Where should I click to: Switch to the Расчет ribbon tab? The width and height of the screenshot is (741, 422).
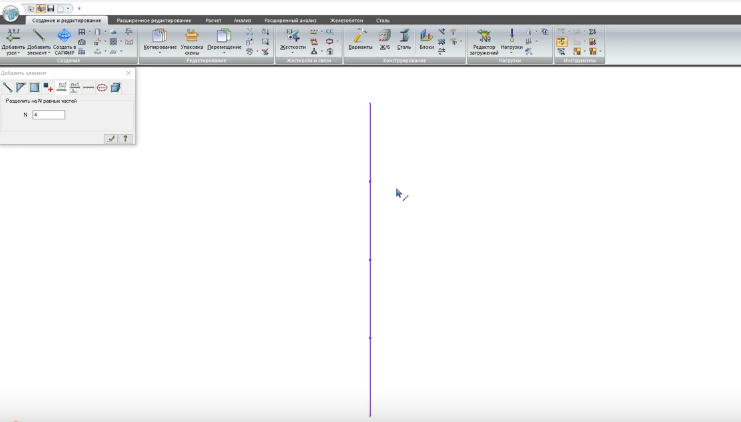coord(213,19)
